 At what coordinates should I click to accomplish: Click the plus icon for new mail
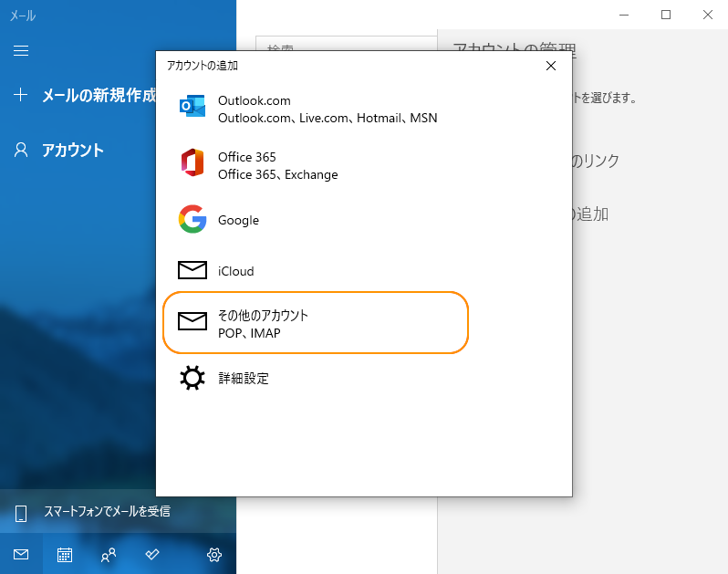pos(20,95)
